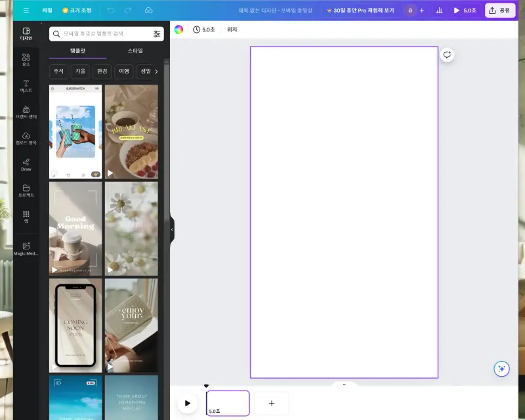Open the 텍스트 text sidebar panel
Screen dimensions: 525x420
pos(26,86)
